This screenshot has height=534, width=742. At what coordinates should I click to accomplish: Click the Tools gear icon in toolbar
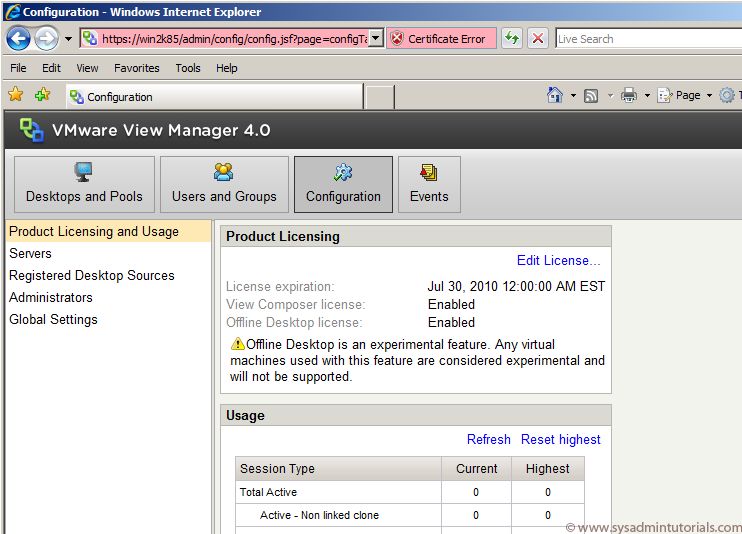pyautogui.click(x=727, y=95)
